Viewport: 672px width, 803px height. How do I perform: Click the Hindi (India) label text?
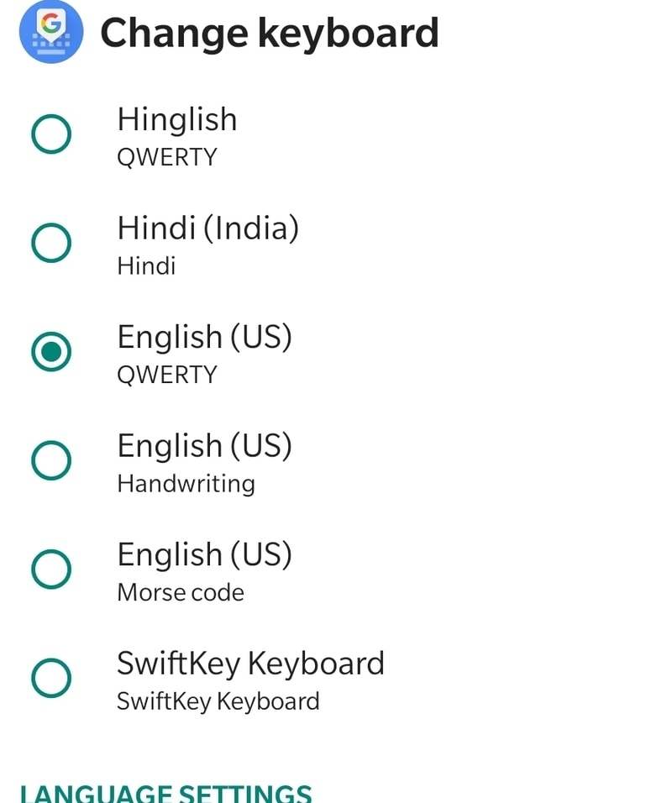point(207,228)
